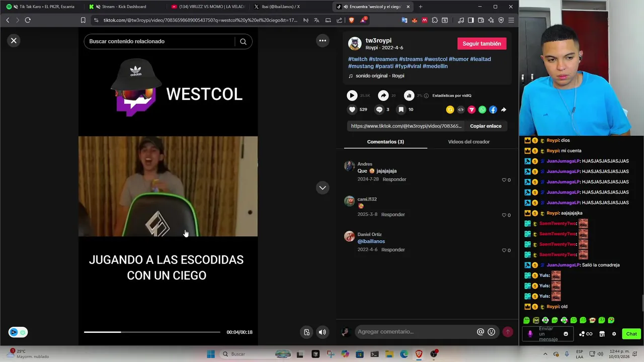Bookmark this page icon in address bar
Image resolution: width=644 pixels, height=362 pixels.
[x=83, y=20]
